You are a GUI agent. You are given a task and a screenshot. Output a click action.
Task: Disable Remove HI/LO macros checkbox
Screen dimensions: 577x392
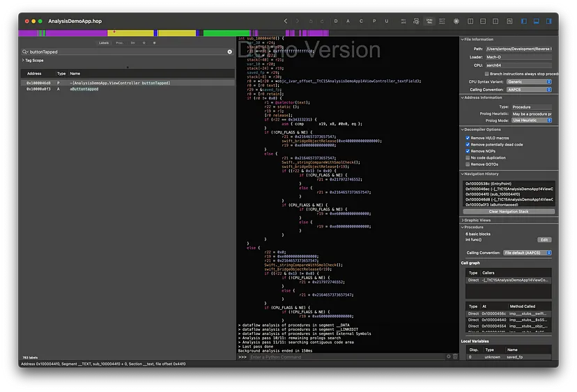(x=468, y=139)
